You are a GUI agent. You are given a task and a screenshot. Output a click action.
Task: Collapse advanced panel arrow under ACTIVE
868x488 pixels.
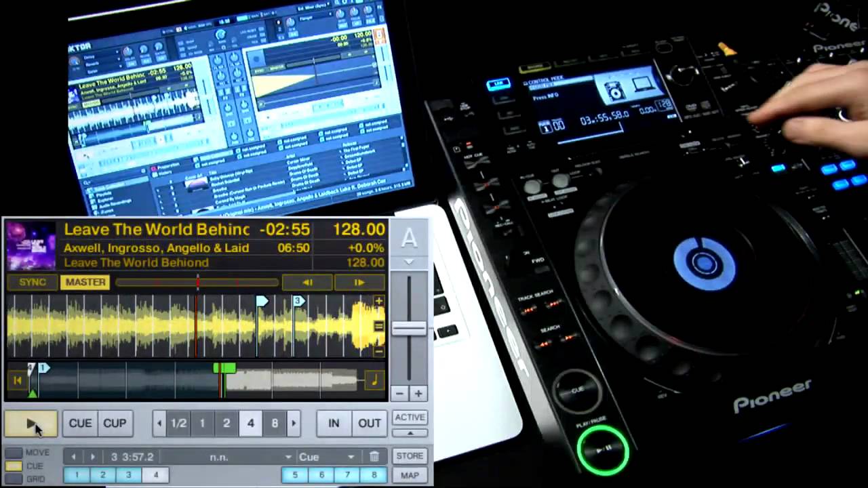point(410,432)
